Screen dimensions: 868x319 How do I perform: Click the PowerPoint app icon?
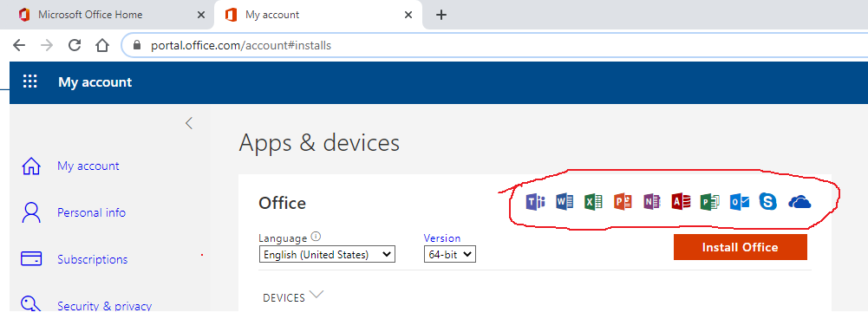click(x=623, y=202)
